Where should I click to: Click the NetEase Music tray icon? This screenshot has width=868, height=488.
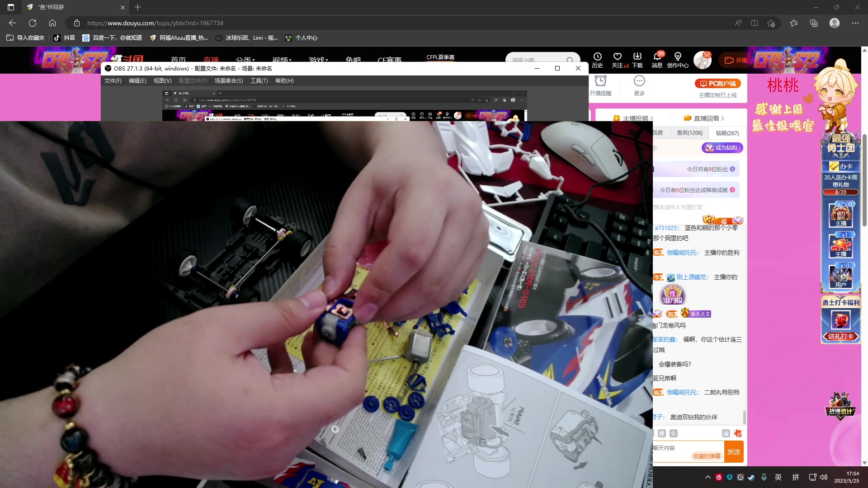pos(719,477)
